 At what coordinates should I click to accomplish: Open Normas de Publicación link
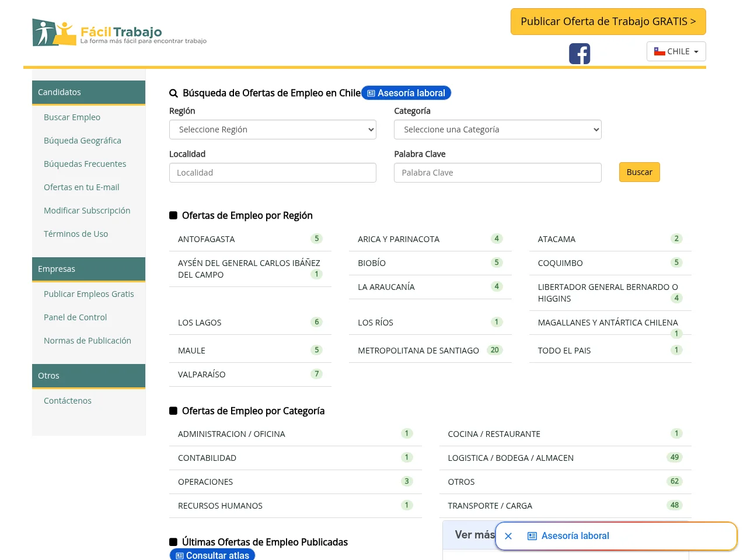click(x=88, y=341)
